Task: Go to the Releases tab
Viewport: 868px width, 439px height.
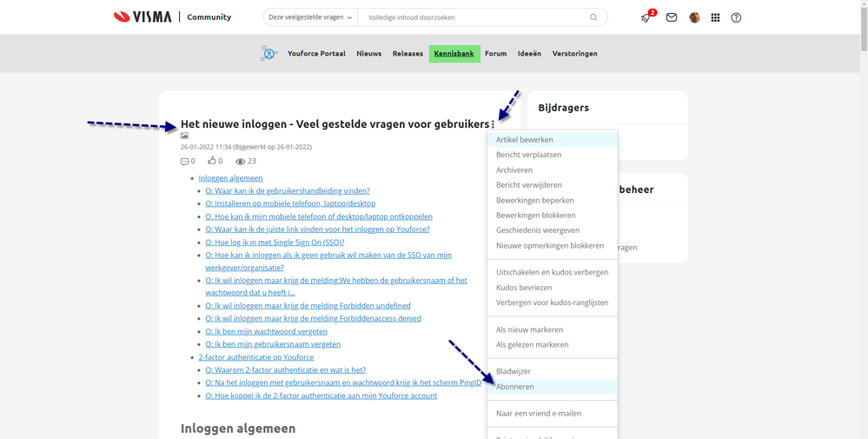Action: 407,54
